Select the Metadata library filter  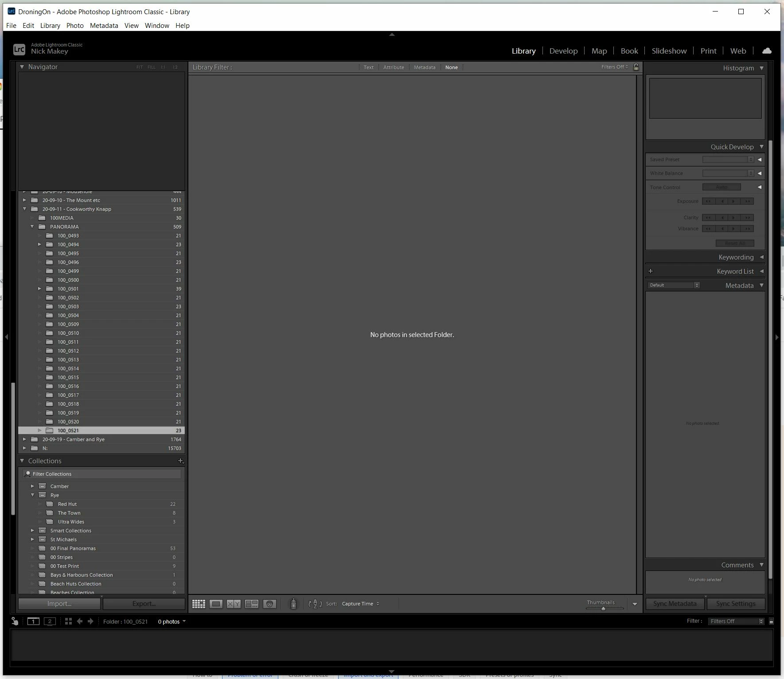point(425,67)
